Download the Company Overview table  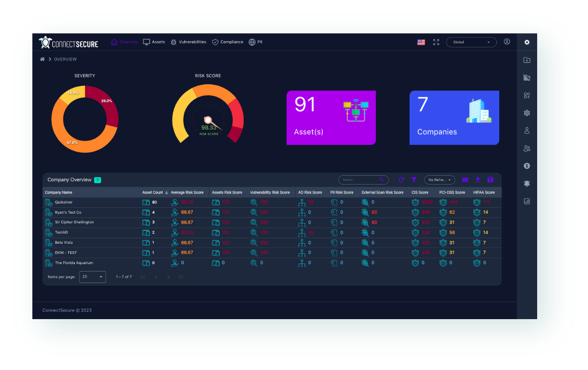(x=478, y=180)
